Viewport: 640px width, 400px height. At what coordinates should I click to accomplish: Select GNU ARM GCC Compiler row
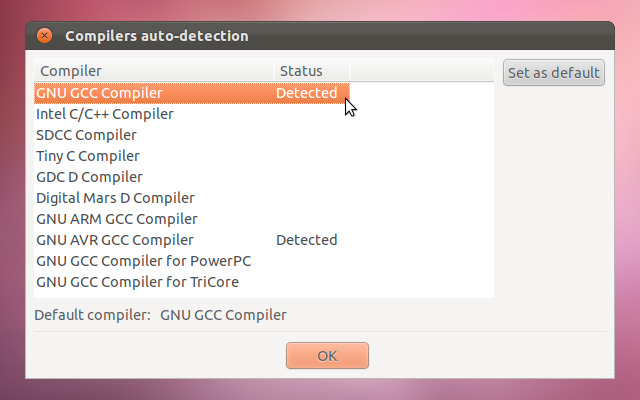click(x=117, y=219)
